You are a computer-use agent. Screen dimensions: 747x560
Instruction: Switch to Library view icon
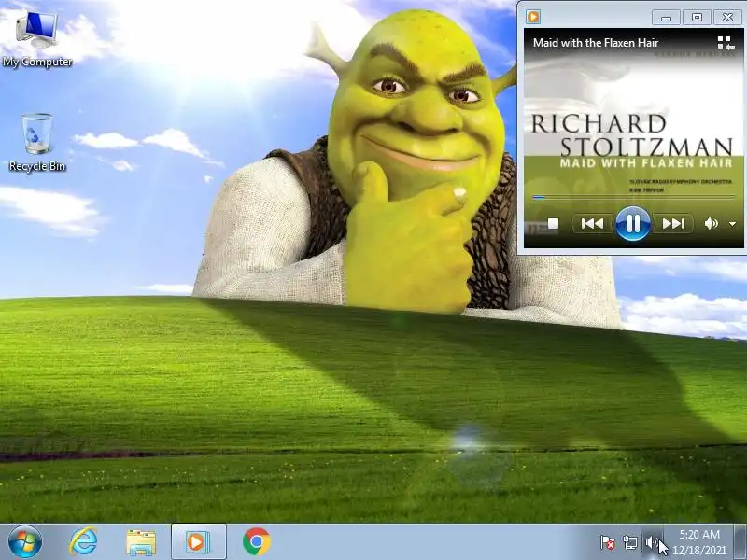726,43
